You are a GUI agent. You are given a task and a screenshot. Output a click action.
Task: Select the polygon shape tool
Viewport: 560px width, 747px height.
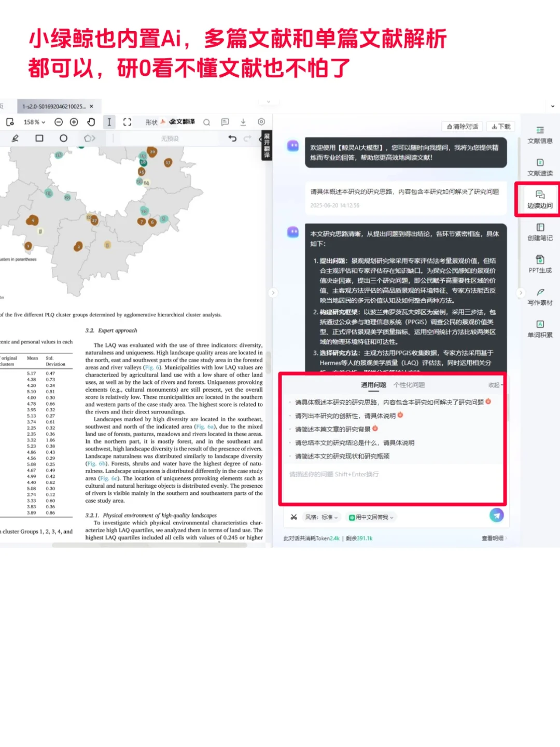click(89, 139)
